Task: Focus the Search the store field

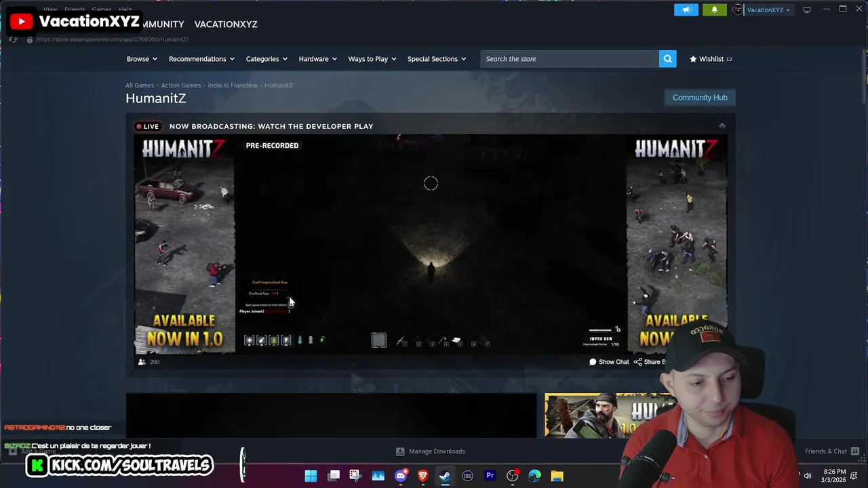Action: 570,59
